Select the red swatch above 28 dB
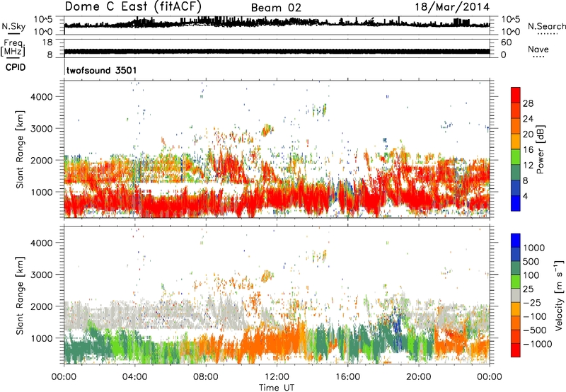 pos(516,96)
